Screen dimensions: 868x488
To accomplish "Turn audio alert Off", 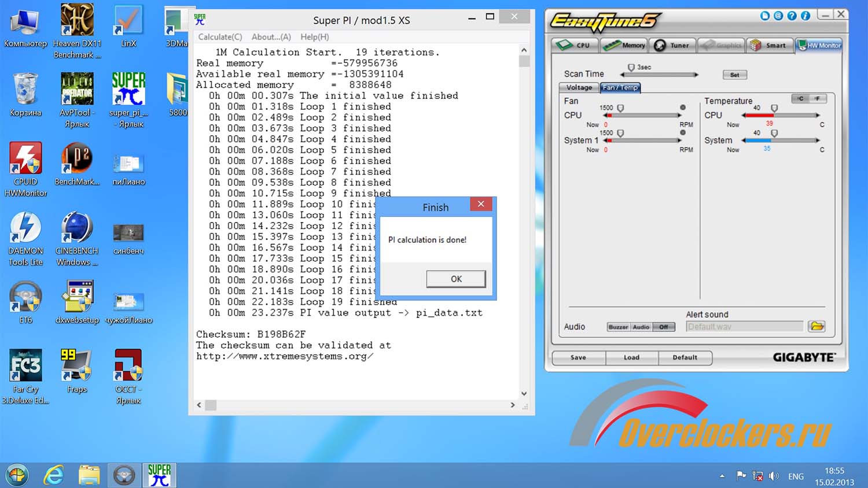I will [663, 327].
